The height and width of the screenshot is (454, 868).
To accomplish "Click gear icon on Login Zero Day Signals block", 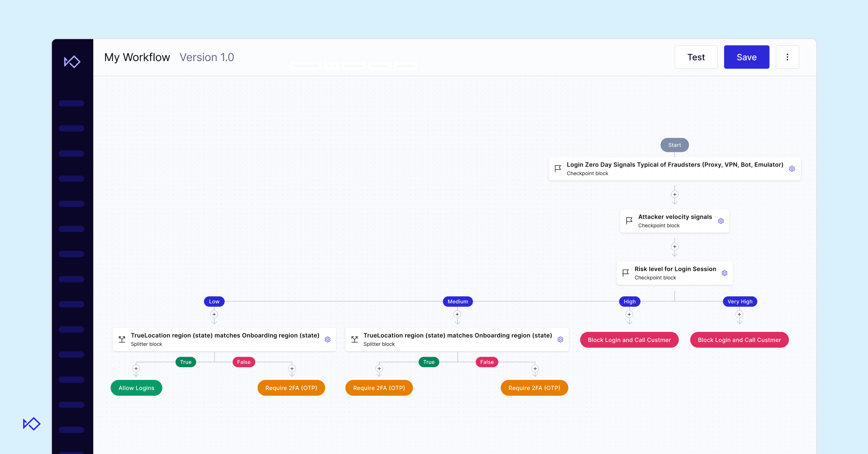I will pos(792,169).
